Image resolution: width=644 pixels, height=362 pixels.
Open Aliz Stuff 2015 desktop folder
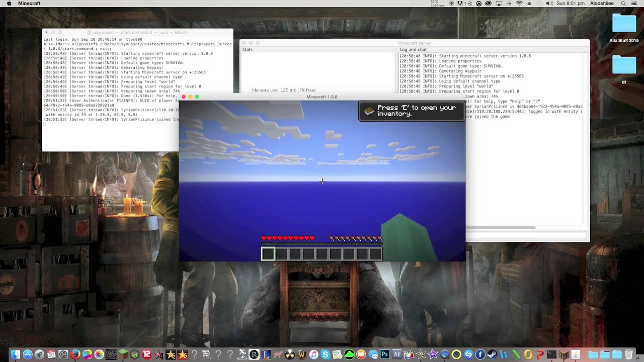[x=624, y=28]
